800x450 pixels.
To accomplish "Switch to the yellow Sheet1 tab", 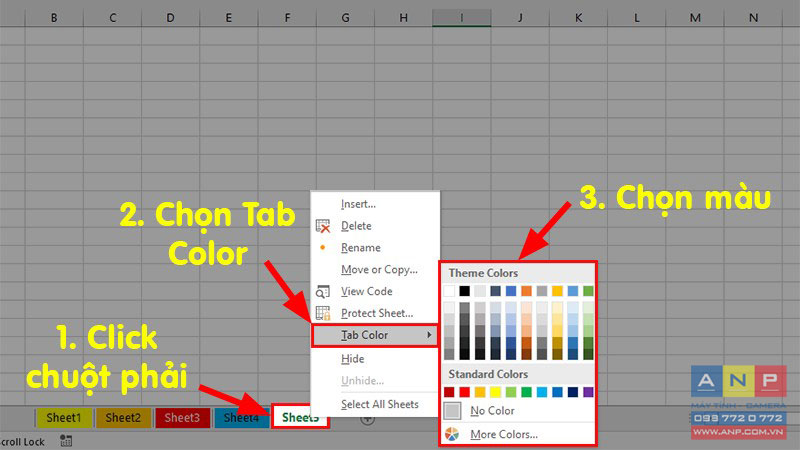I will click(64, 418).
